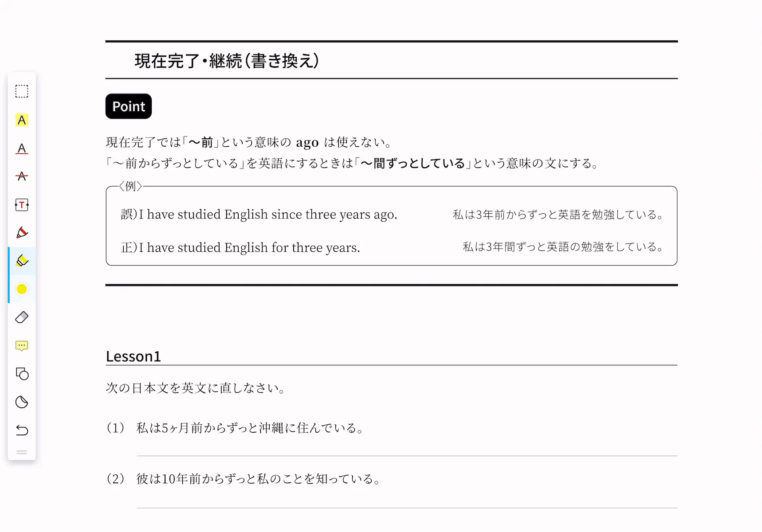Click the toolbar drag handle lines
This screenshot has width=762, height=532.
point(22,453)
